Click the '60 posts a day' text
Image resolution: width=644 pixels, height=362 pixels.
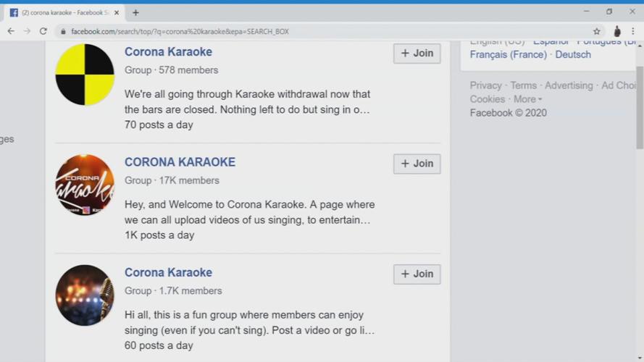[x=159, y=345]
